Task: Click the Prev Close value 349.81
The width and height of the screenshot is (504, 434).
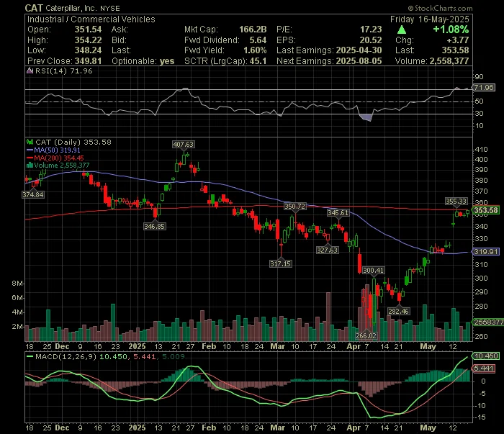Action: (x=88, y=61)
